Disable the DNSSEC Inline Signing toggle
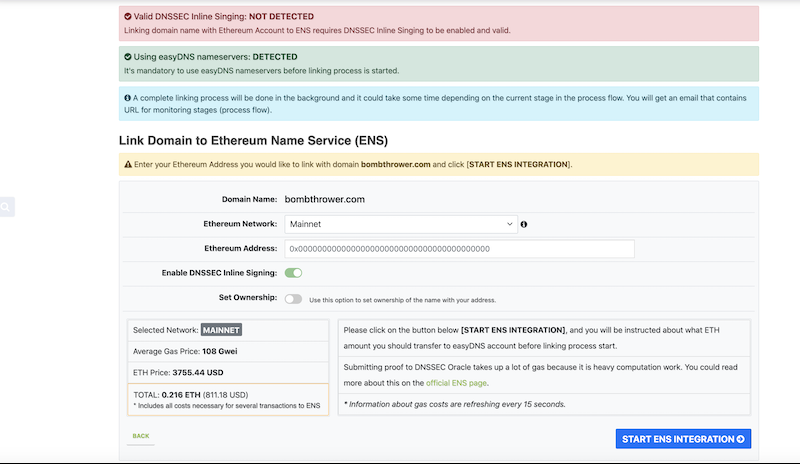Screen dimensions: 800x464 (x=293, y=273)
